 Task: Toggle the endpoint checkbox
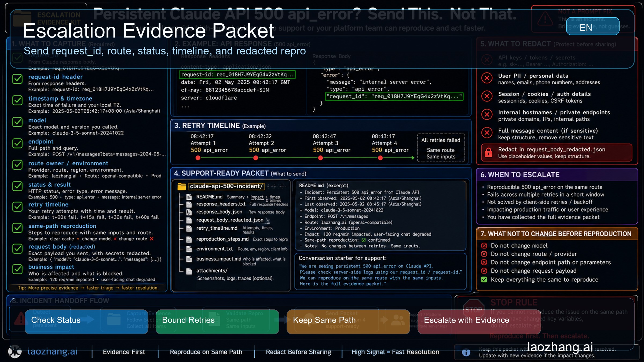point(17,143)
